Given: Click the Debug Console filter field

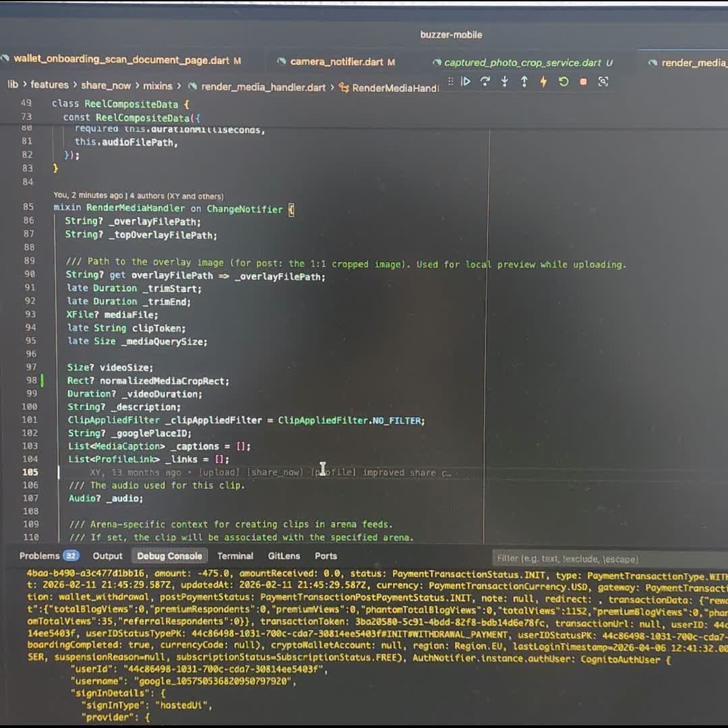Looking at the screenshot, I should click(x=609, y=559).
